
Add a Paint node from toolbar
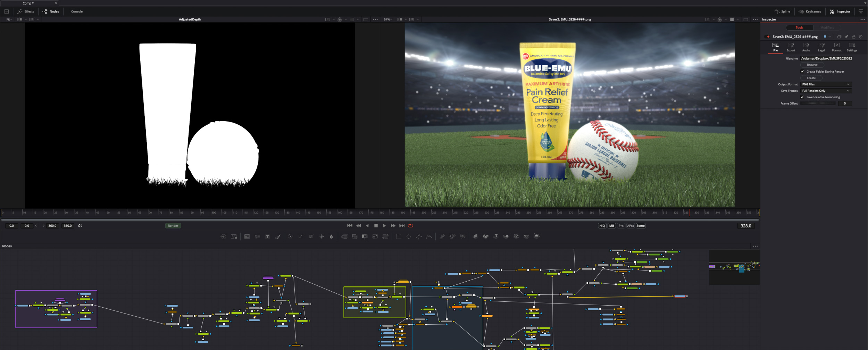point(278,236)
